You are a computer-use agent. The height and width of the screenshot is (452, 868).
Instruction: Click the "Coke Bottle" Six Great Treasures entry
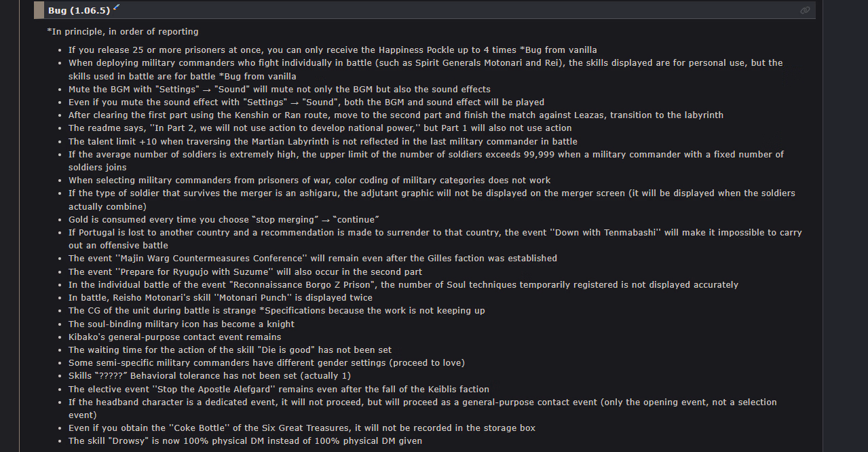301,428
